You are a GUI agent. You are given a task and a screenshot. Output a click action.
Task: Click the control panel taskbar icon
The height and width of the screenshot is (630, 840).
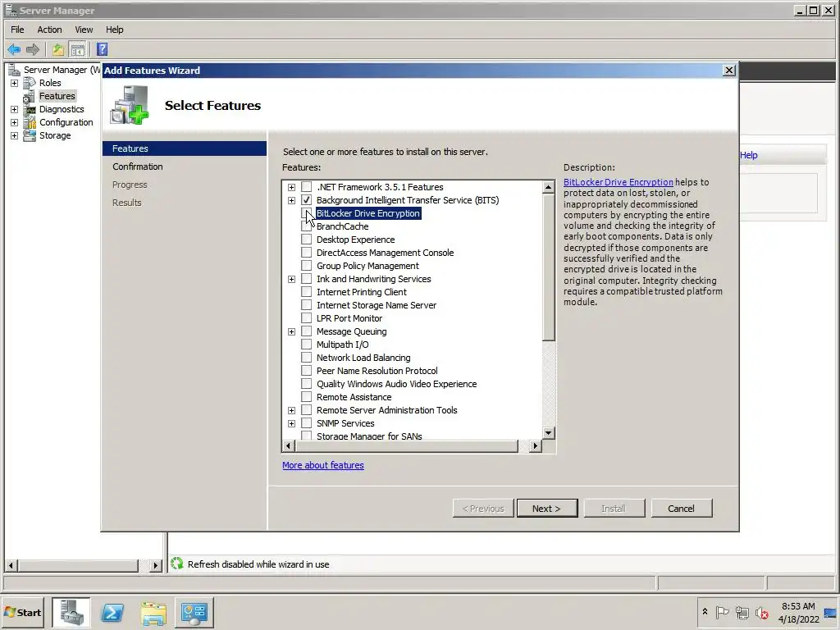194,612
